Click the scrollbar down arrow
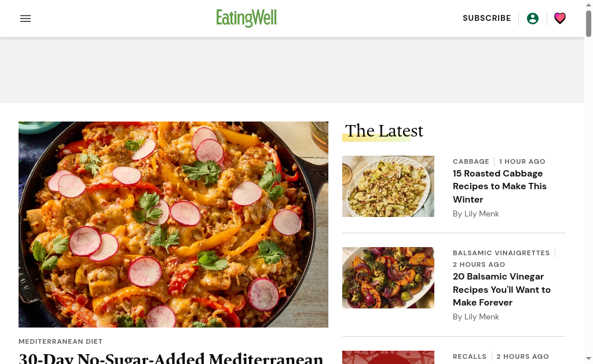This screenshot has width=593, height=364. point(588,358)
